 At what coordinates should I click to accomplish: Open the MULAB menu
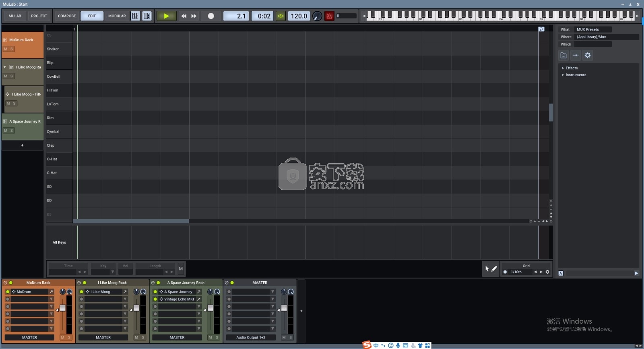click(x=15, y=16)
